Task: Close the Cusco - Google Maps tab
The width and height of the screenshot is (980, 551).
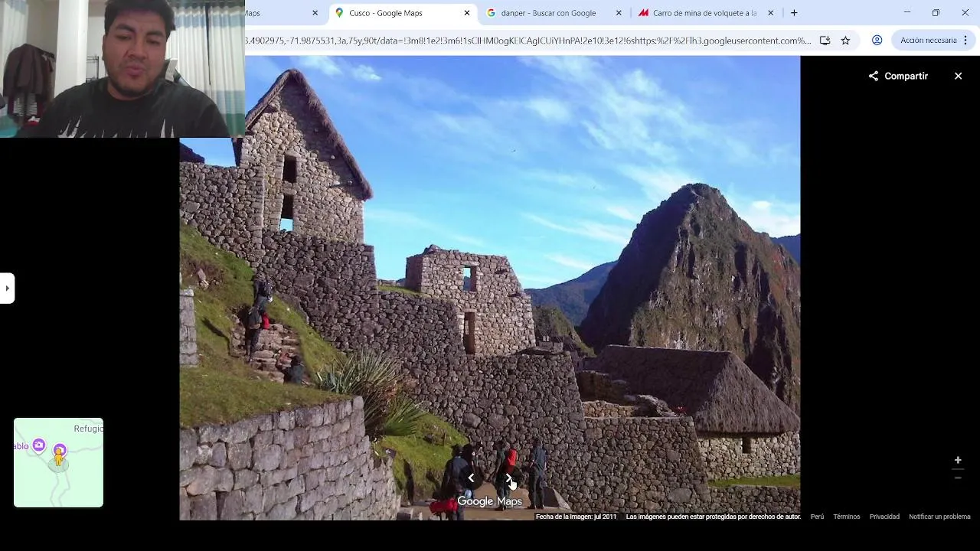Action: (467, 13)
